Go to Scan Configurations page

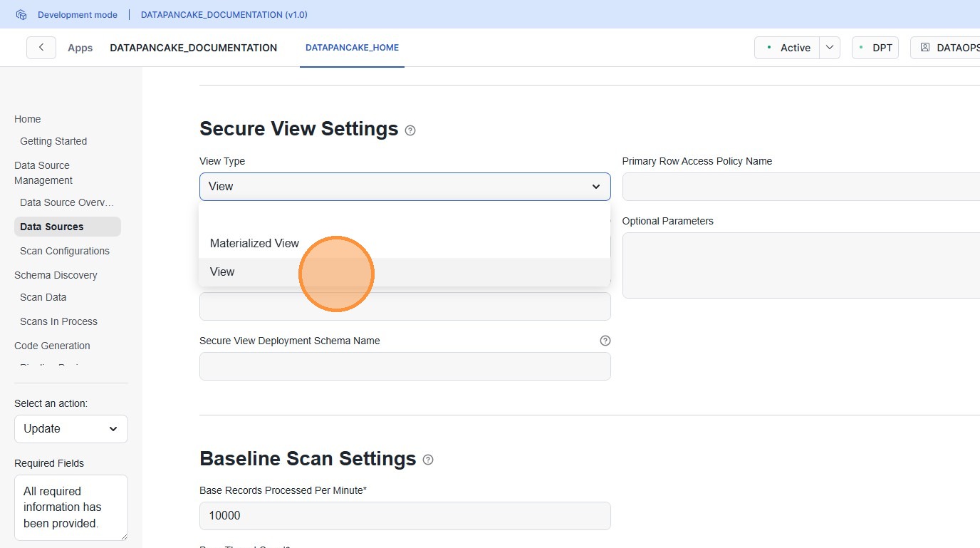coord(65,251)
